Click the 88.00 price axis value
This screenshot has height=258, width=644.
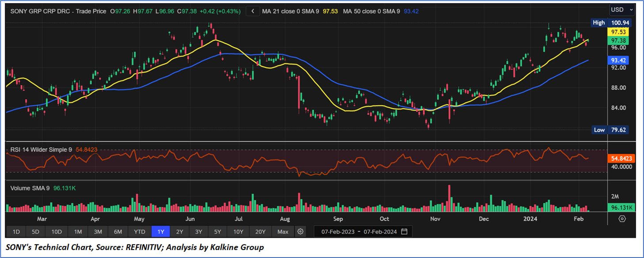[x=618, y=87]
